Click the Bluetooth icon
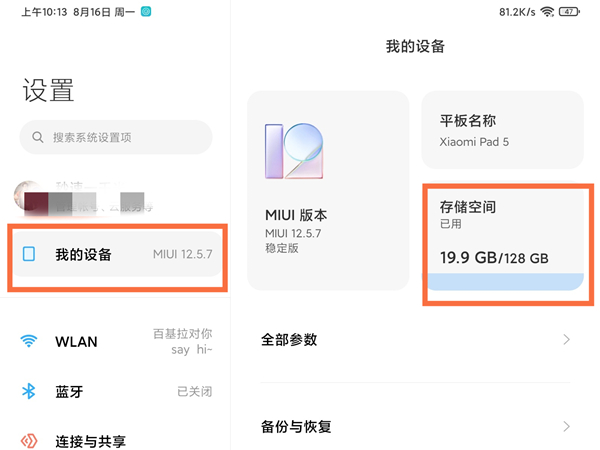600x450 pixels. (x=29, y=391)
